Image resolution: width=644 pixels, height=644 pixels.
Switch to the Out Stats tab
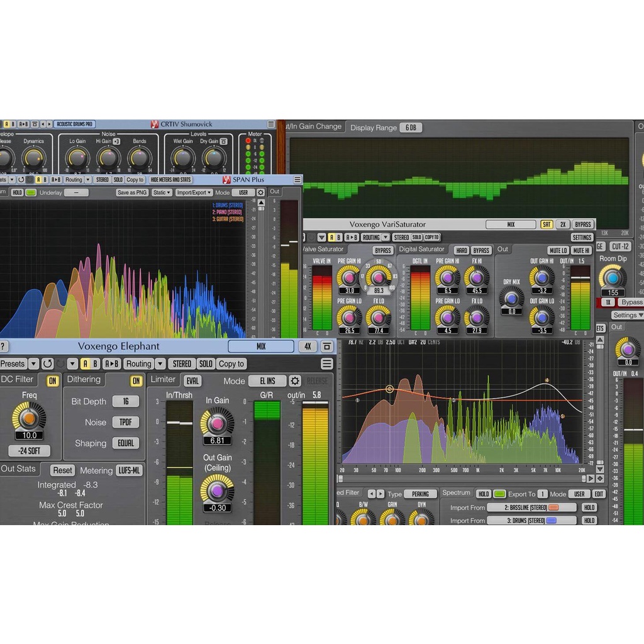pyautogui.click(x=19, y=469)
